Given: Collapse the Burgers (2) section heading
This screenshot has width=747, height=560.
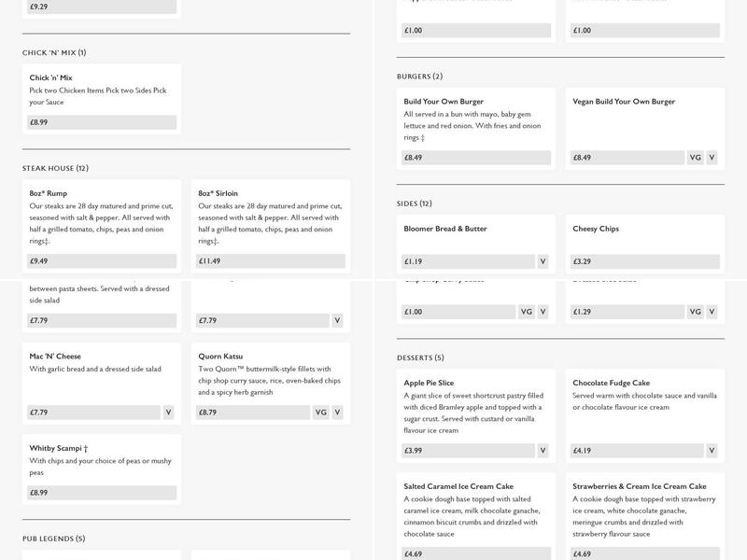Looking at the screenshot, I should pyautogui.click(x=419, y=77).
